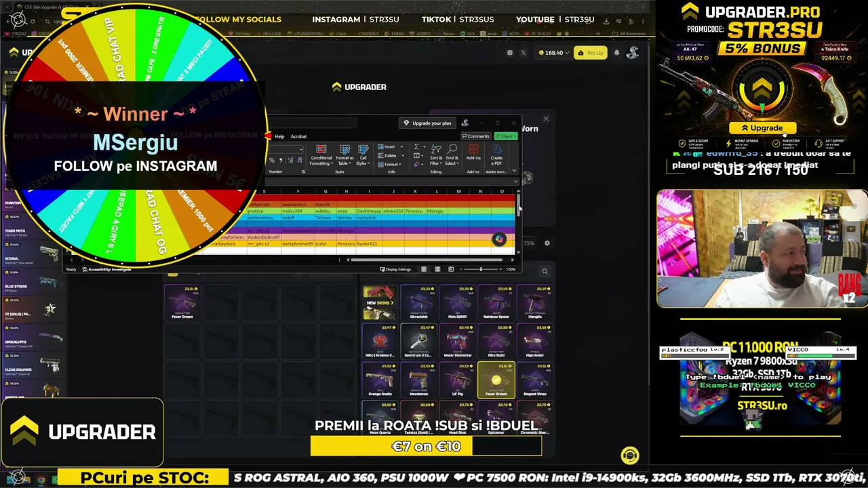Select the Water Elemental skin card
The width and height of the screenshot is (868, 488).
pos(457,341)
